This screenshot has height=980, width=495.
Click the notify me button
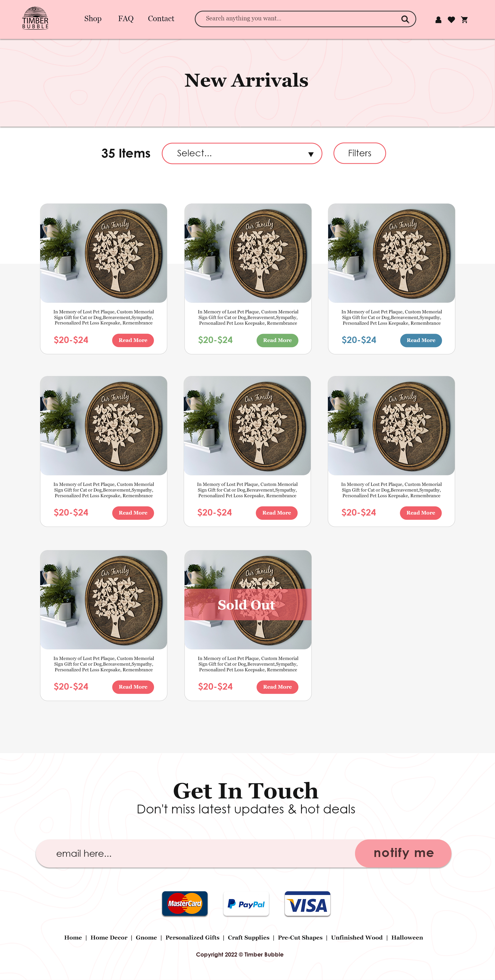point(403,853)
